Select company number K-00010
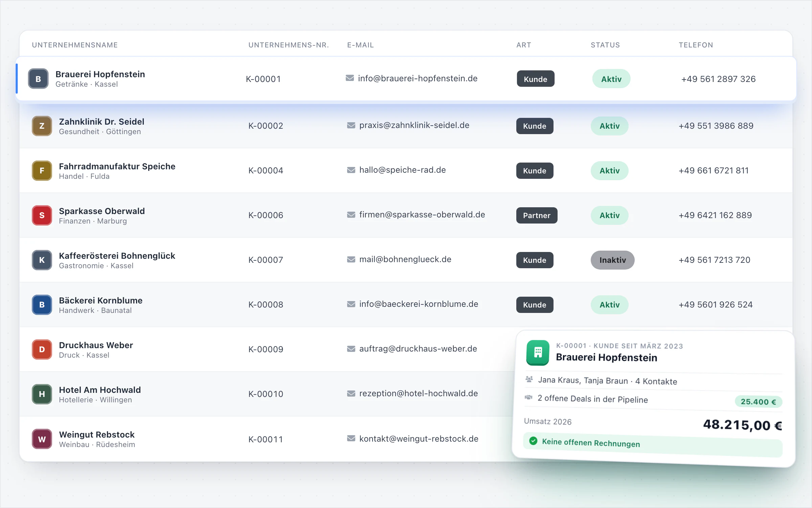The image size is (812, 508). tap(266, 394)
